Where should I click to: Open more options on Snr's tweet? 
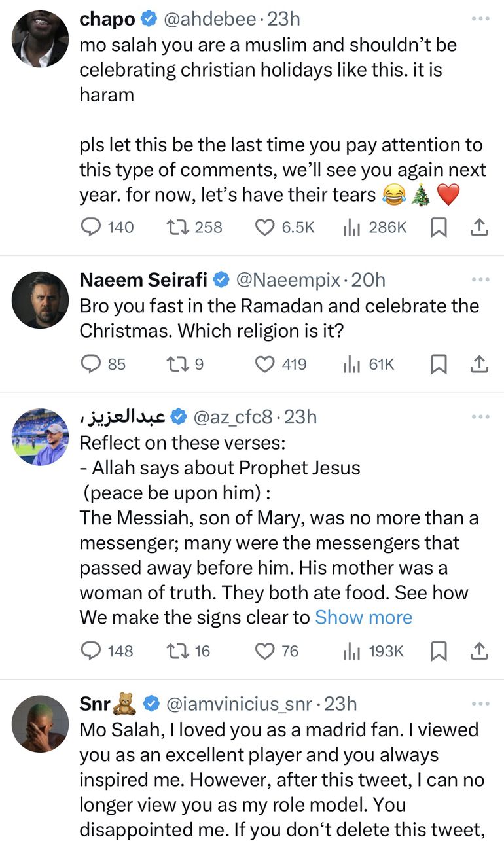point(480,704)
